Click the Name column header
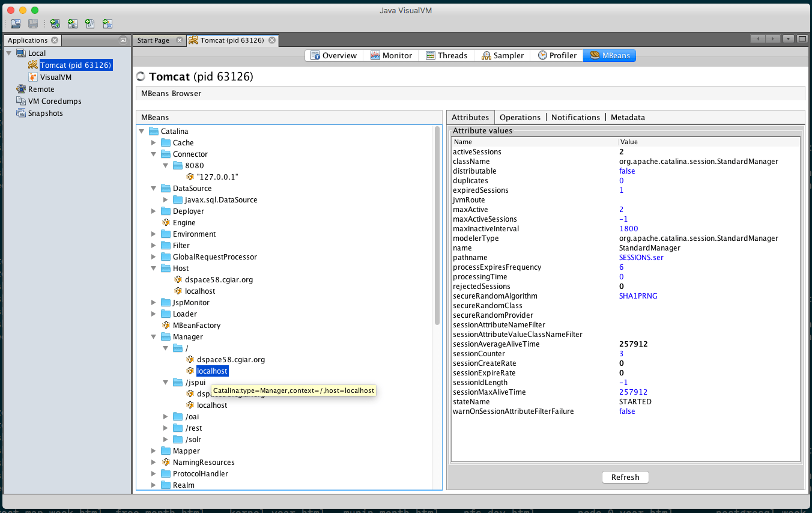This screenshot has width=812, height=513. click(x=535, y=142)
